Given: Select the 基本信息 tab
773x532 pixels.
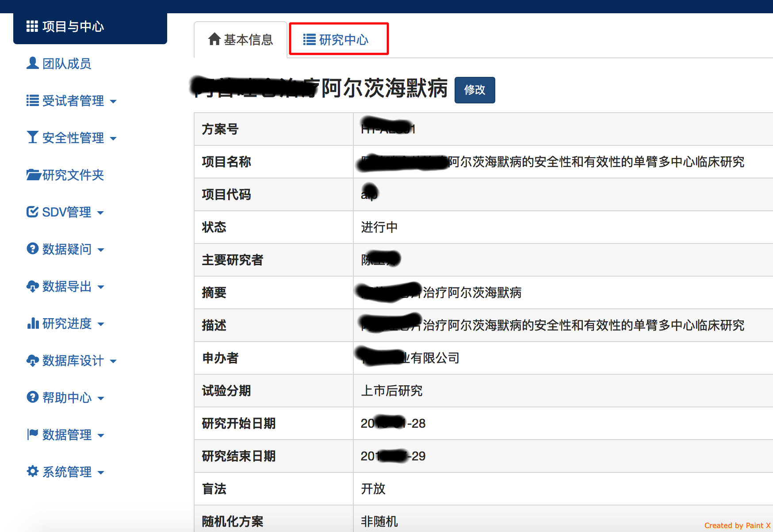Looking at the screenshot, I should tap(241, 40).
